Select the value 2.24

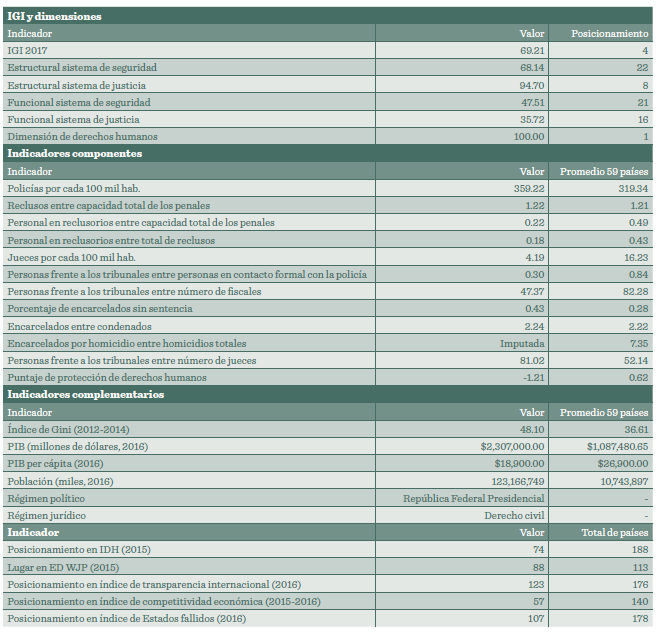[534, 326]
